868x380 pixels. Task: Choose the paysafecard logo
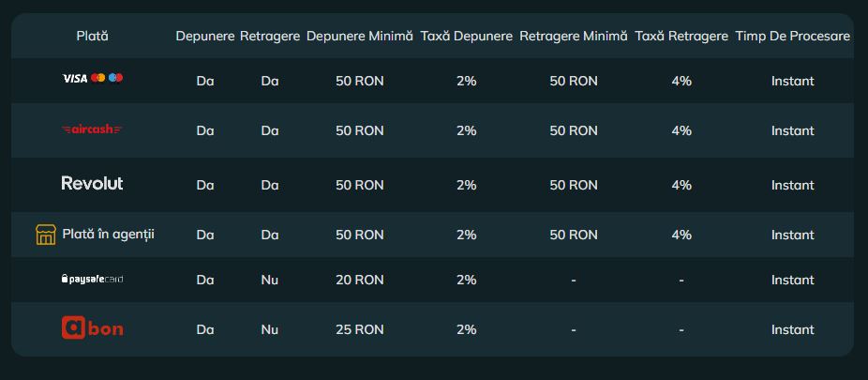(x=92, y=280)
